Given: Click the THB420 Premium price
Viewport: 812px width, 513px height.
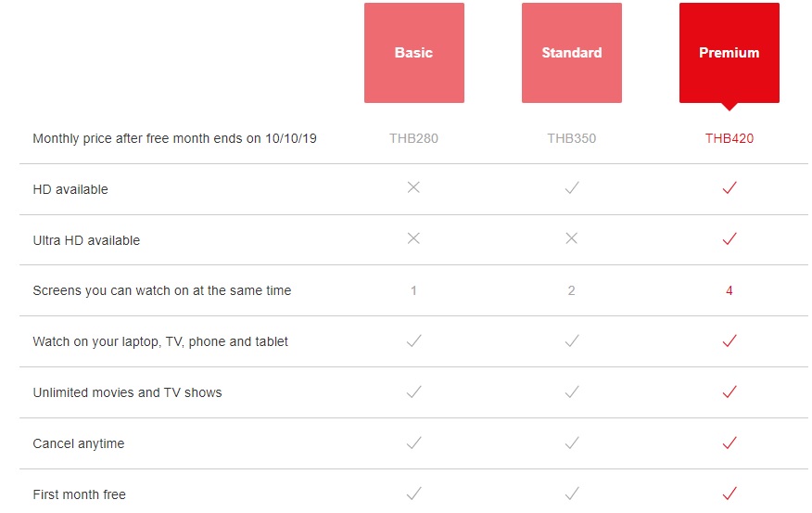Looking at the screenshot, I should pyautogui.click(x=730, y=138).
